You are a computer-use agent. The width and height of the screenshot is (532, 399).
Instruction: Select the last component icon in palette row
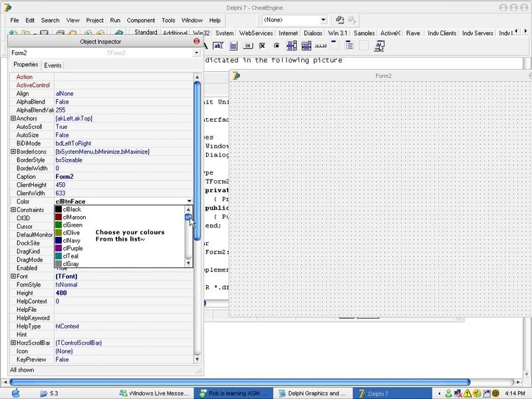[379, 46]
